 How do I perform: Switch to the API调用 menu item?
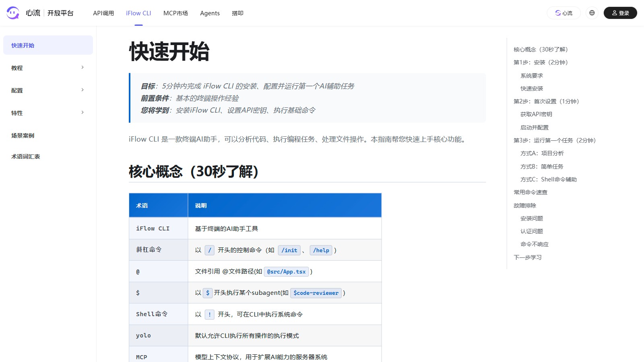coord(103,13)
